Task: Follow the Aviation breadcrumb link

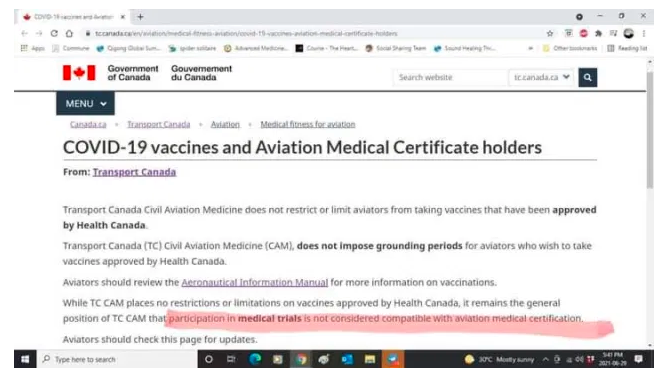Action: coord(225,124)
